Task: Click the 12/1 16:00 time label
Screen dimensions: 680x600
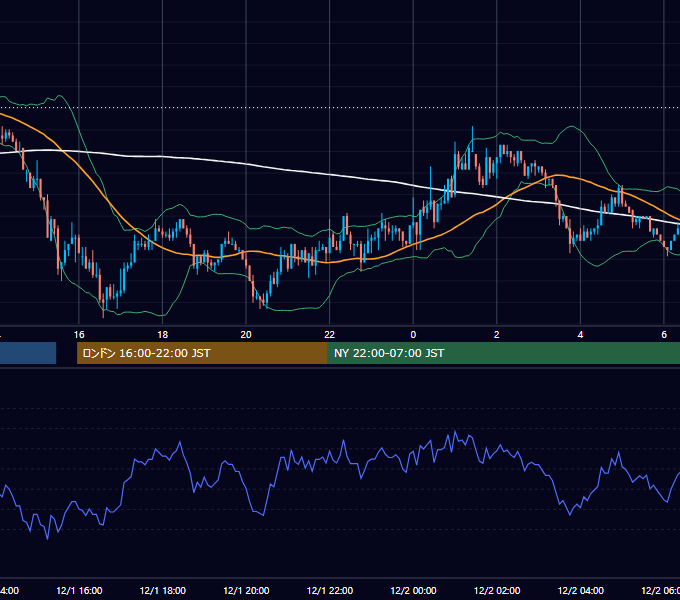Action: click(79, 591)
